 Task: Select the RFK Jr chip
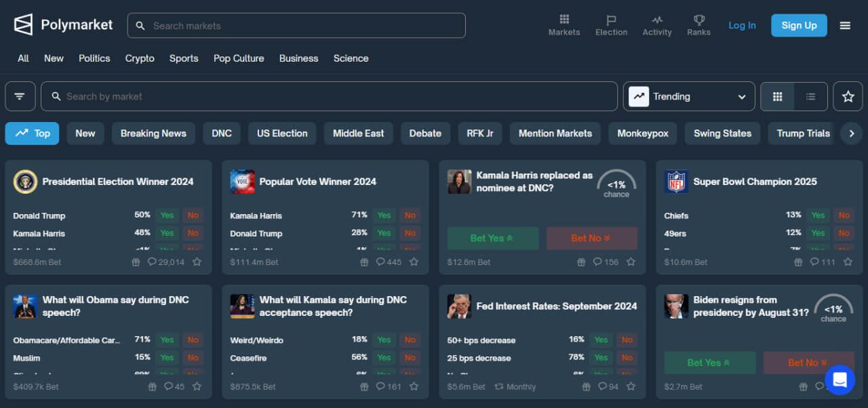coord(480,134)
